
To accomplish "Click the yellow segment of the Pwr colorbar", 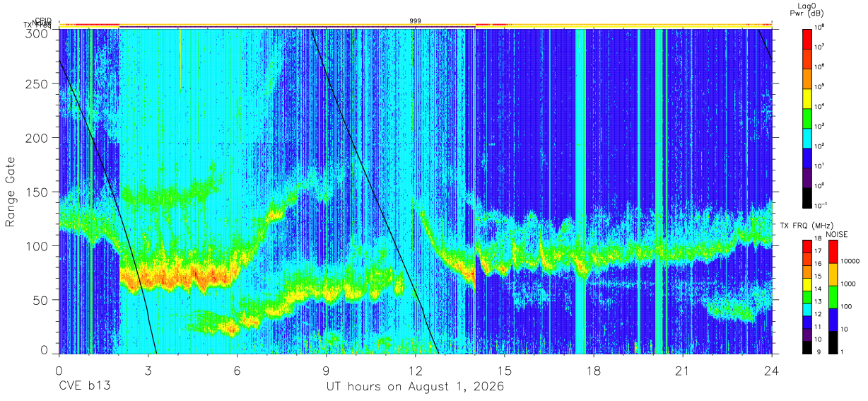I will click(807, 98).
